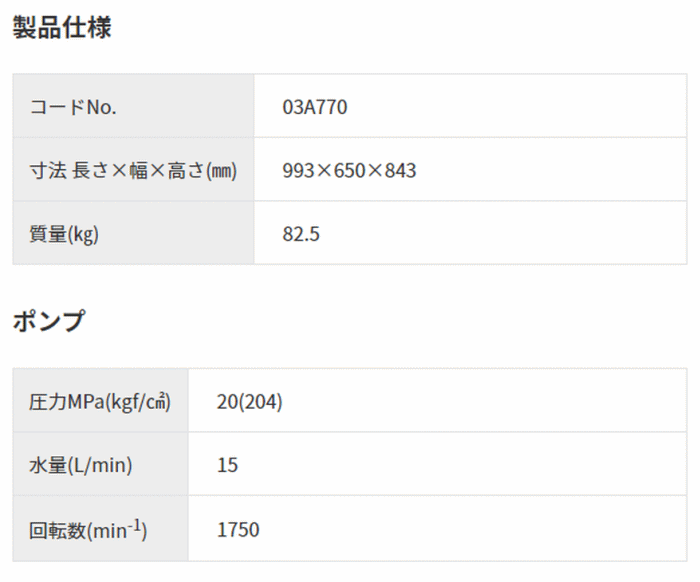This screenshot has width=700, height=582.
Task: Click the 製品仕様 heading
Action: click(x=62, y=27)
